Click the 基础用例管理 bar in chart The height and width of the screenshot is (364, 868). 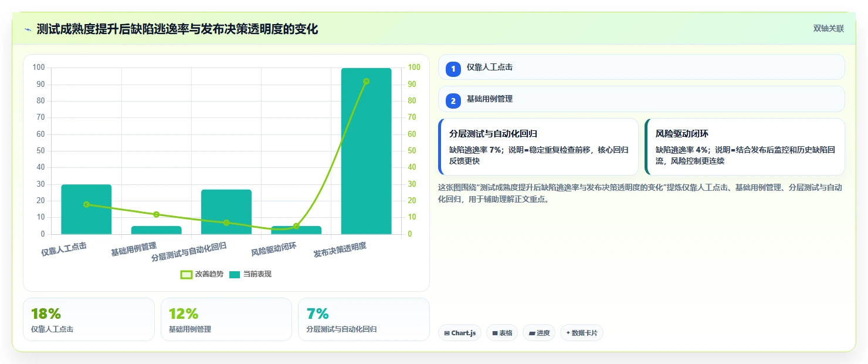156,230
